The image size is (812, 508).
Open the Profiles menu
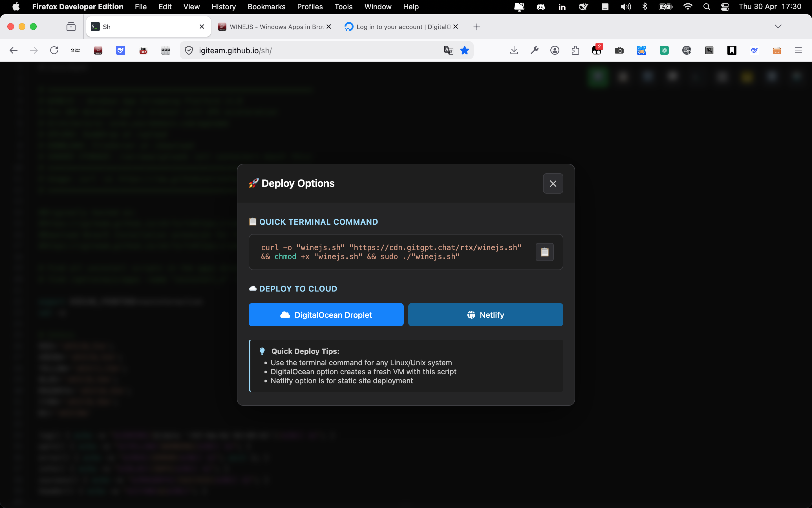[310, 7]
